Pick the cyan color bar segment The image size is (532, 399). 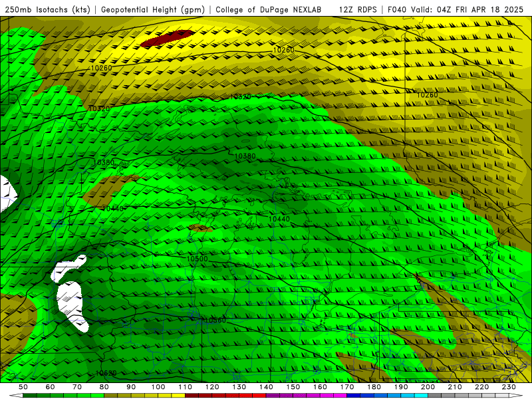(x=421, y=396)
